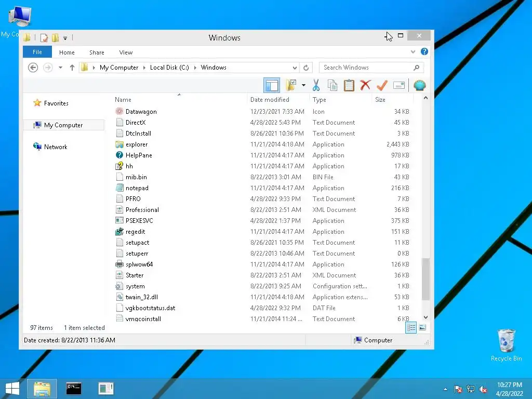This screenshot has width=532, height=399.
Task: Click the orange checkmark Properties icon
Action: (382, 85)
